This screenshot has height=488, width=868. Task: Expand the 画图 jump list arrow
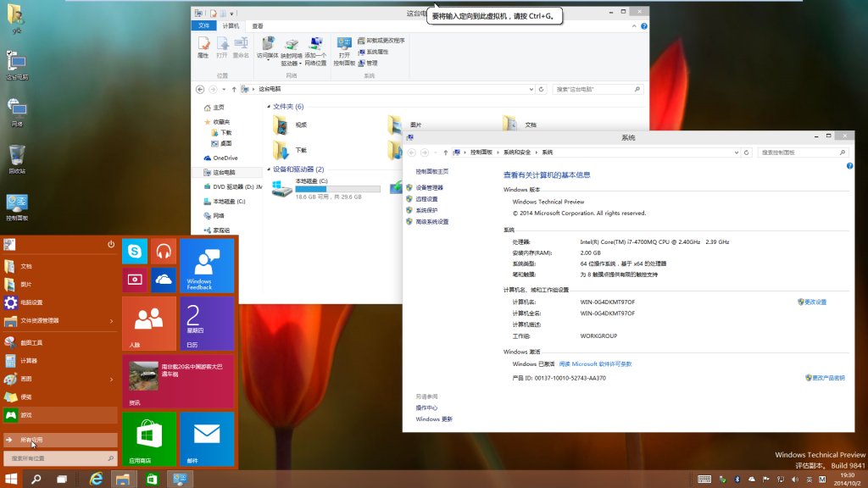(x=111, y=379)
